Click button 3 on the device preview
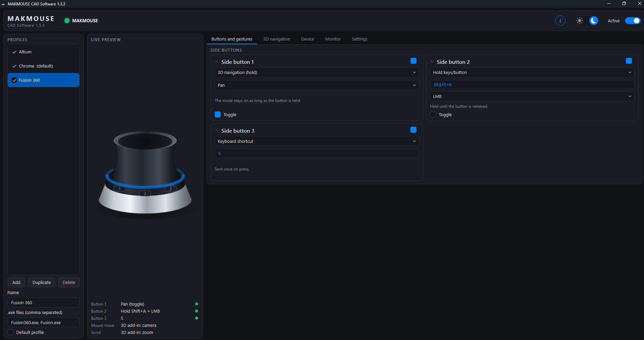The image size is (644, 340). point(170,189)
